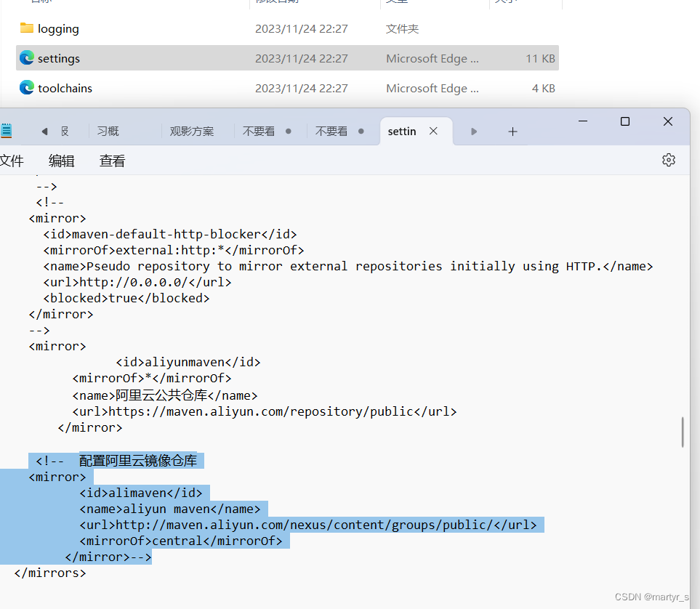
Task: Switch to the 观影方案 tab
Action: point(191,132)
